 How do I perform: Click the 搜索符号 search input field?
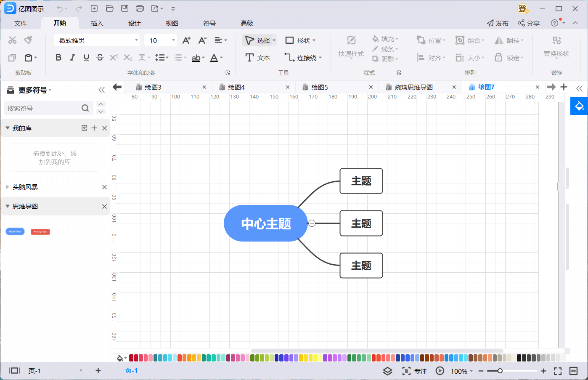[x=42, y=108]
